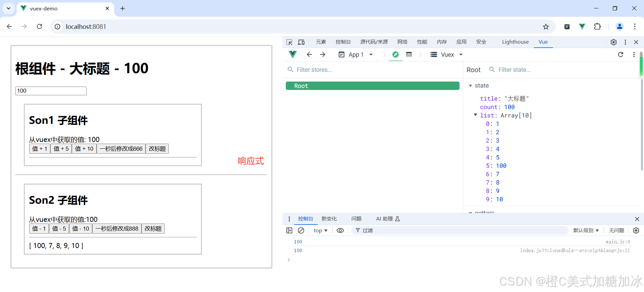This screenshot has height=292, width=644.
Task: Click the 值 + 5 button
Action: [x=61, y=149]
